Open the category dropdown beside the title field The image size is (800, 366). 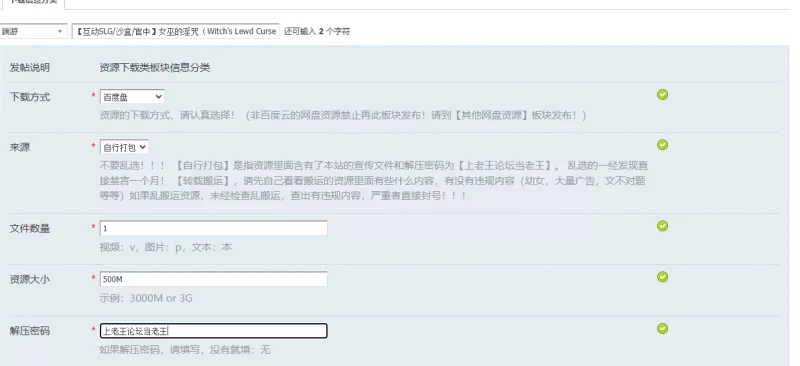point(34,31)
